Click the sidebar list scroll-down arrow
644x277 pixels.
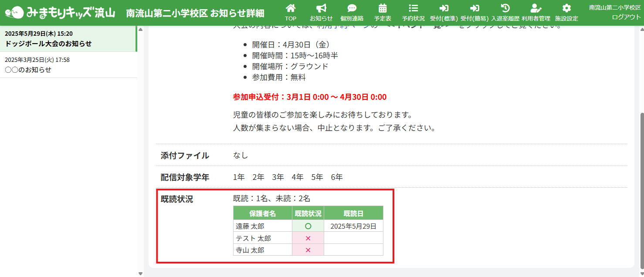click(x=140, y=274)
